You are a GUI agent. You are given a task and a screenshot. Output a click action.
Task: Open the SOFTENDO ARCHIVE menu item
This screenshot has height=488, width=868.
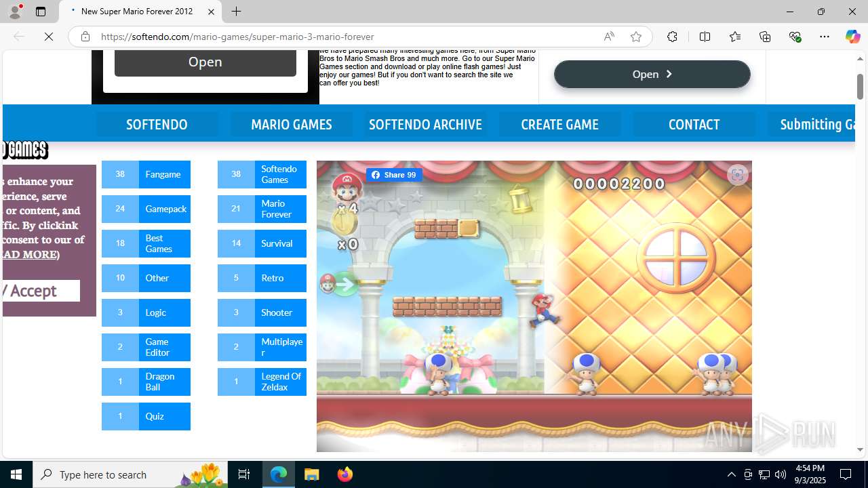pos(425,124)
